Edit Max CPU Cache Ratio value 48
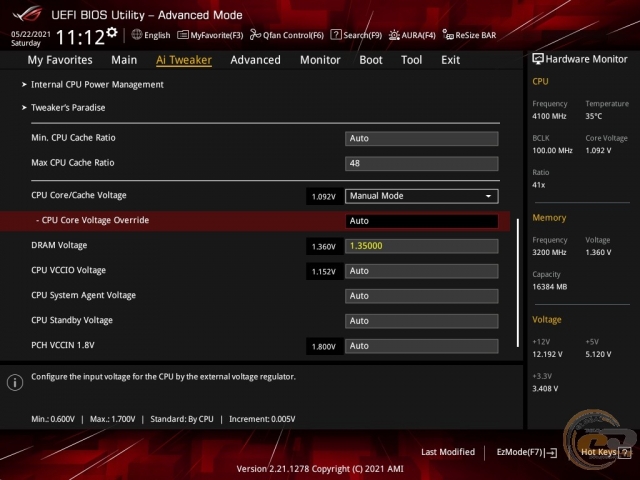This screenshot has width=640, height=480. click(x=422, y=163)
